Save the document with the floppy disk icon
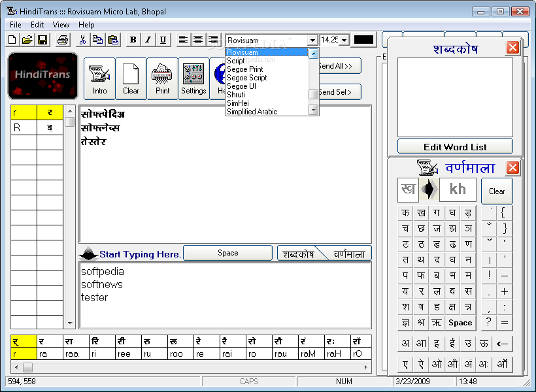The width and height of the screenshot is (536, 392). pyautogui.click(x=42, y=40)
